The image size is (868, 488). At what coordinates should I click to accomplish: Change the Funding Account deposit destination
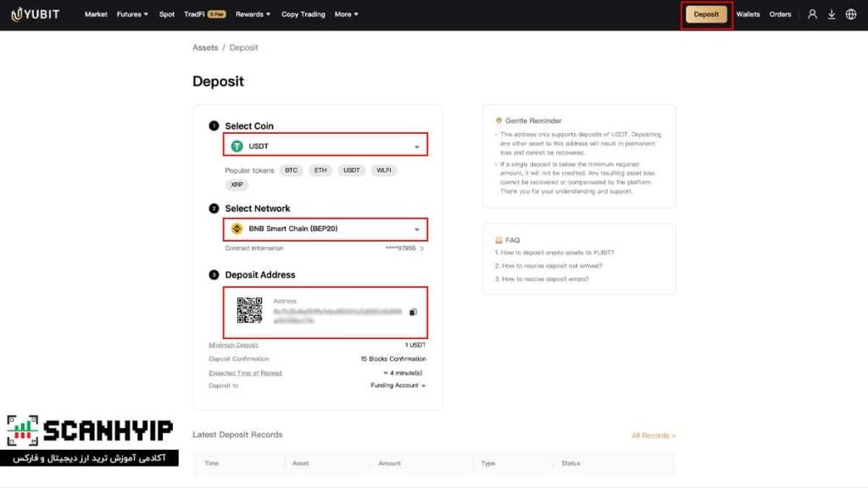pos(398,385)
